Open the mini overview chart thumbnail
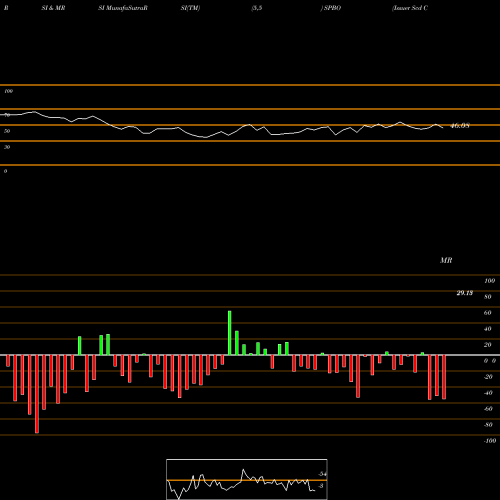500x500 pixels. 247,479
